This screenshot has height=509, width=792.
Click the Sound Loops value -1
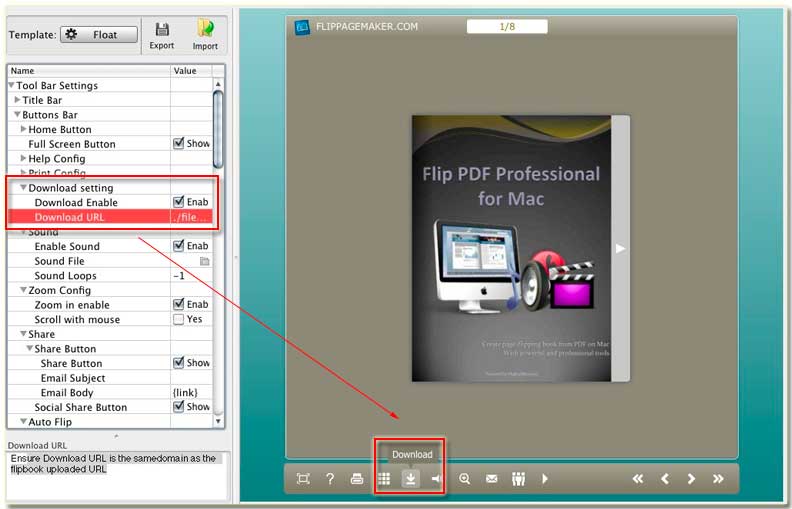click(x=179, y=276)
